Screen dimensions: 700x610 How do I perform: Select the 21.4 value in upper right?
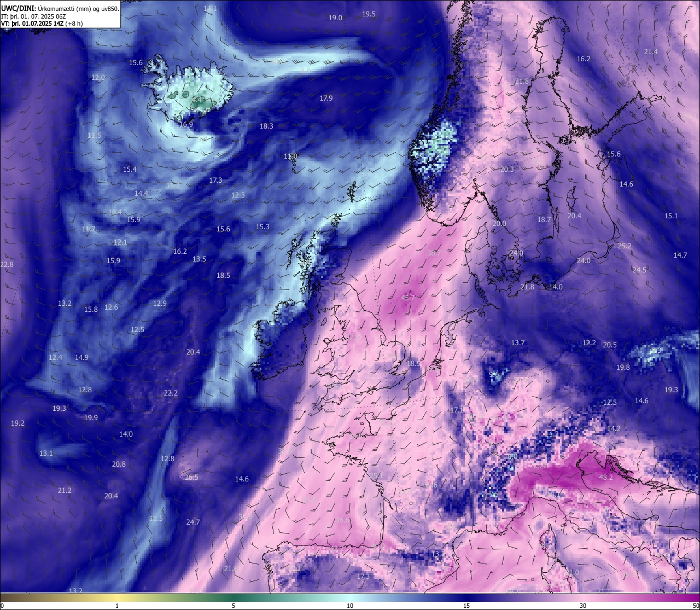tap(651, 51)
